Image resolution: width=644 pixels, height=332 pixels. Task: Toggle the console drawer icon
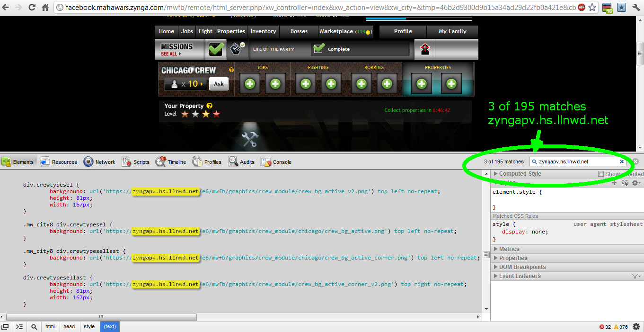(19, 327)
